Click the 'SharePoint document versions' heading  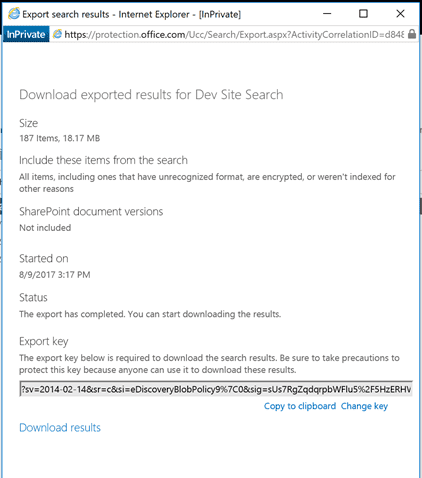tap(91, 211)
